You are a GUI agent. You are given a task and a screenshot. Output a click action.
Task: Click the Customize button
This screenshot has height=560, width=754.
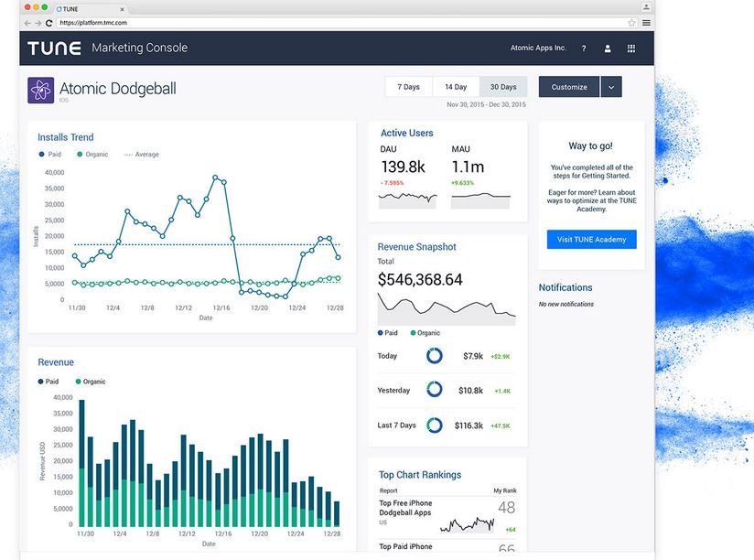[x=568, y=87]
